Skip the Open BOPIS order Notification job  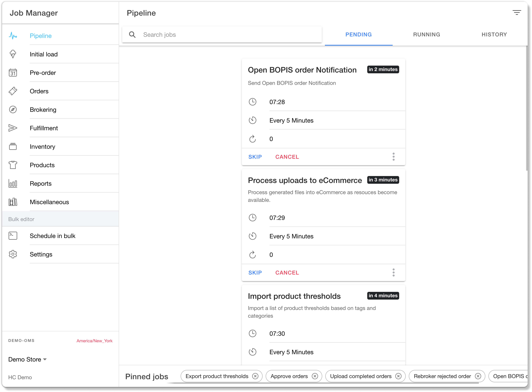(255, 157)
